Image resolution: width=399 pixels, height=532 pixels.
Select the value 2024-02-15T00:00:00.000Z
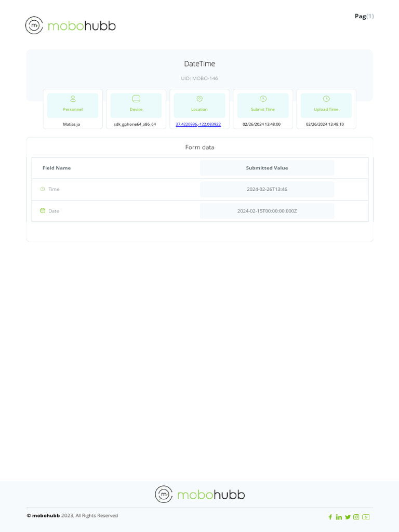click(x=267, y=211)
